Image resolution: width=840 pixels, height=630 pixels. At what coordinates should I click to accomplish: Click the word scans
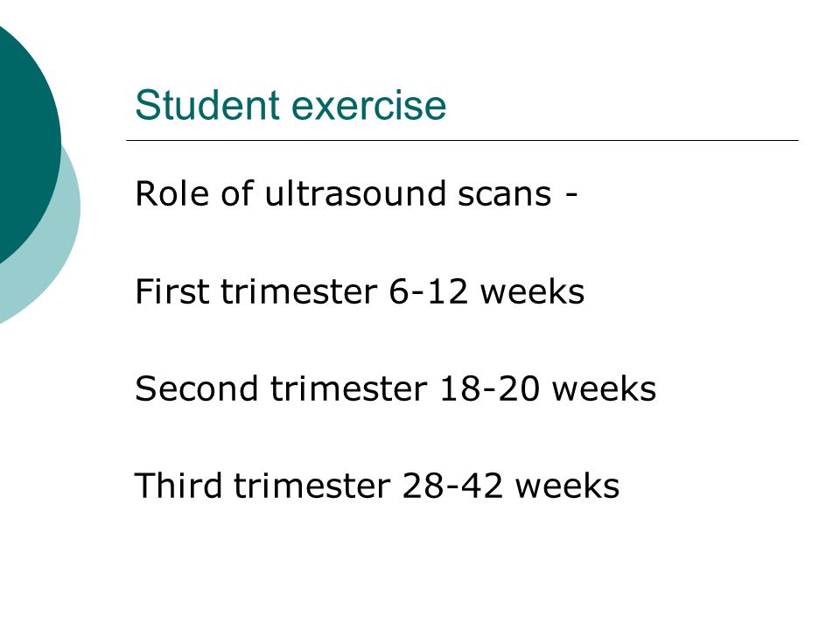[x=505, y=195]
